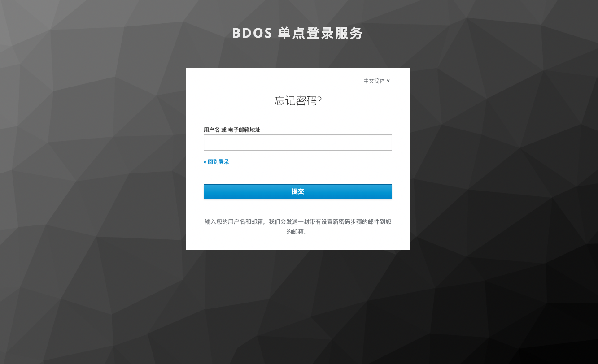Click the chevron next to 中文简体
Viewport: 598px width, 364px height.
pos(388,81)
